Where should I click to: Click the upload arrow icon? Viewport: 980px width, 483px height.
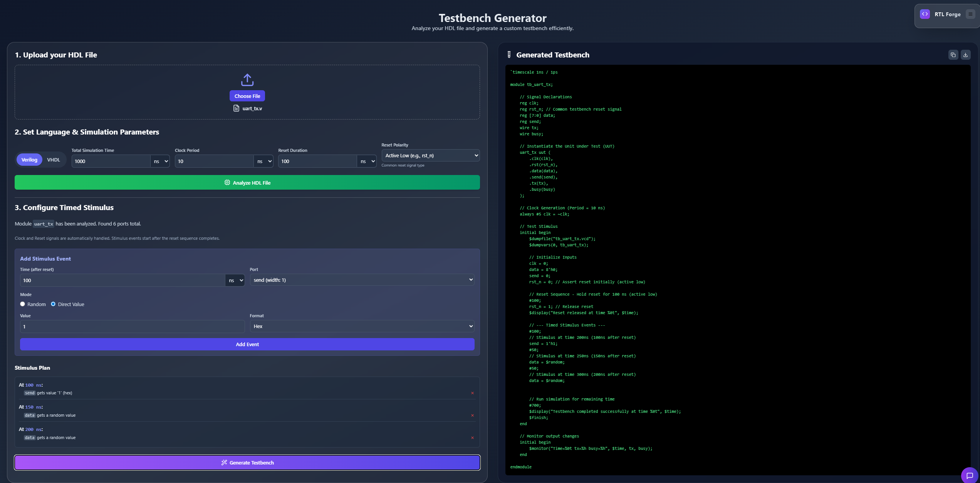[247, 80]
